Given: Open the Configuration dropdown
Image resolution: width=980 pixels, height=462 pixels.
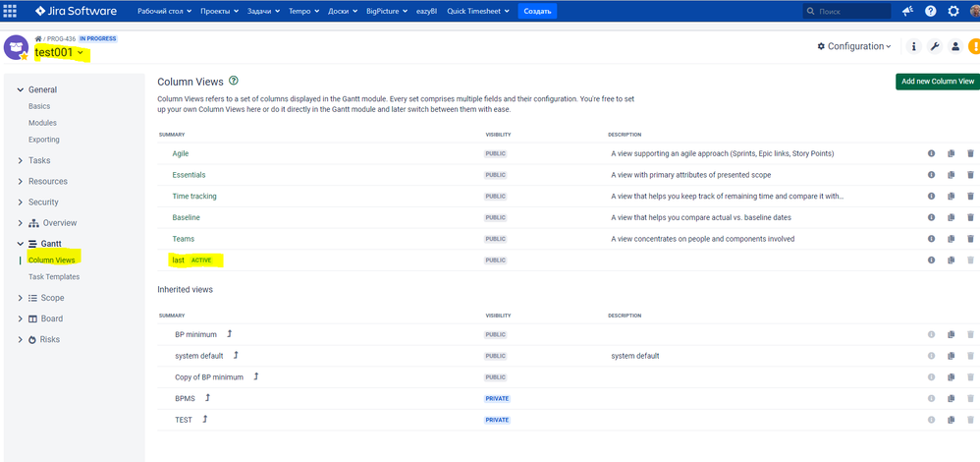Looking at the screenshot, I should point(854,46).
